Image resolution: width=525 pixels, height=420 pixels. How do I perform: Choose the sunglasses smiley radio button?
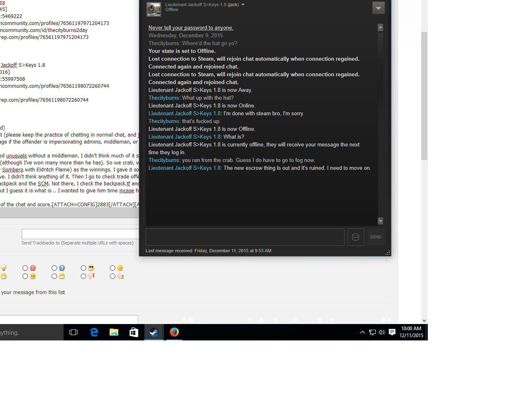point(83,268)
